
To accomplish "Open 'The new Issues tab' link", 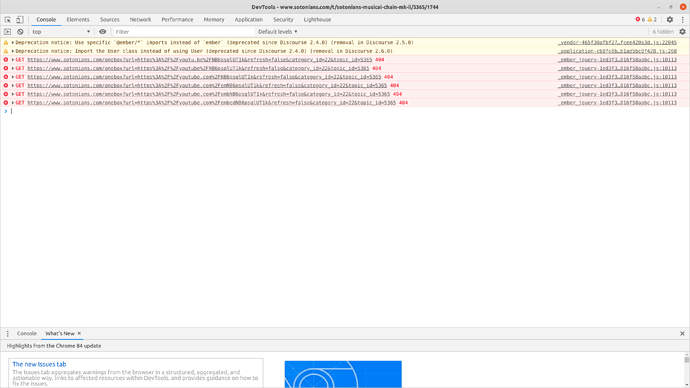I will tap(39, 364).
